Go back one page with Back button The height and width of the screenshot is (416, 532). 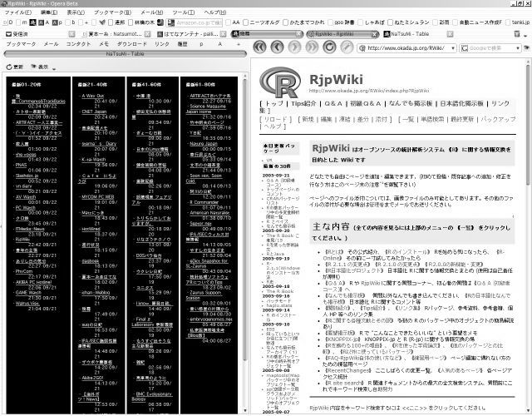point(277,47)
